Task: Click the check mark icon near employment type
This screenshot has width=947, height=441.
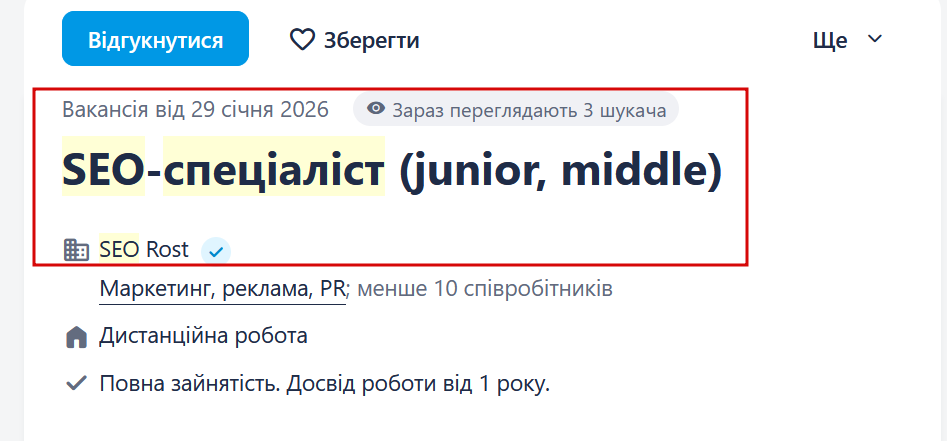Action: (76, 383)
